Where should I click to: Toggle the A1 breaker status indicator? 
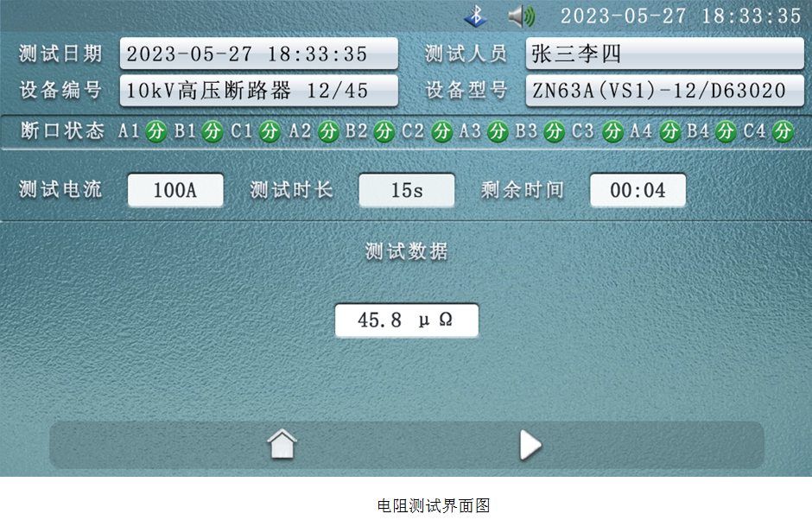(x=155, y=131)
